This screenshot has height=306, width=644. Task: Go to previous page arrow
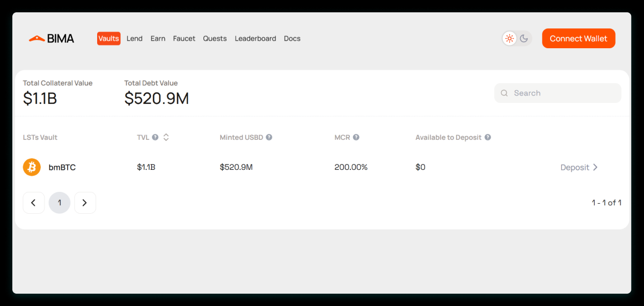pos(33,203)
